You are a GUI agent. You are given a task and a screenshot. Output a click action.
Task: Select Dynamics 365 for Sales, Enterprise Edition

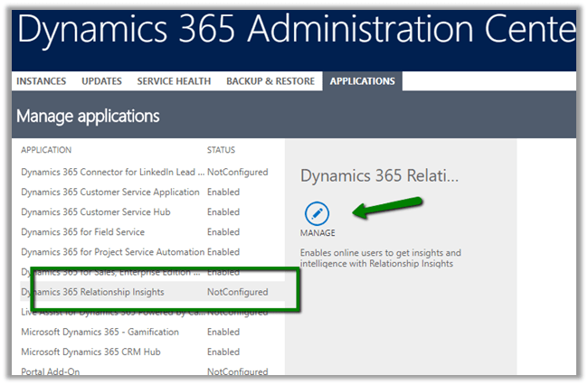[110, 272]
